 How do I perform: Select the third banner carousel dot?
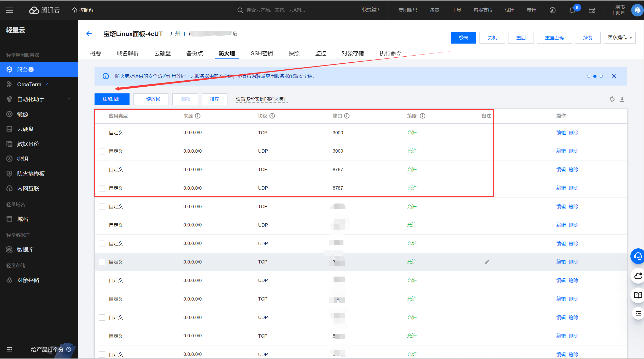(x=601, y=76)
